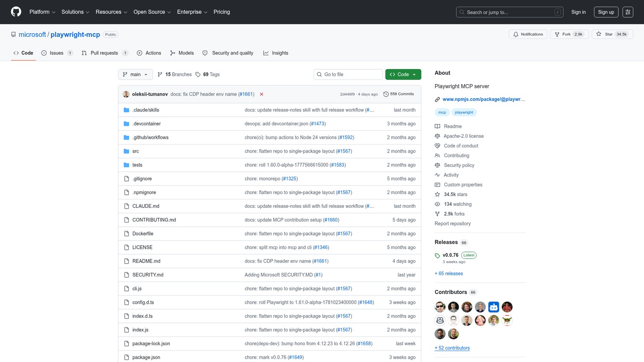Click the book icon next to Readme
644x362 pixels.
(x=437, y=127)
